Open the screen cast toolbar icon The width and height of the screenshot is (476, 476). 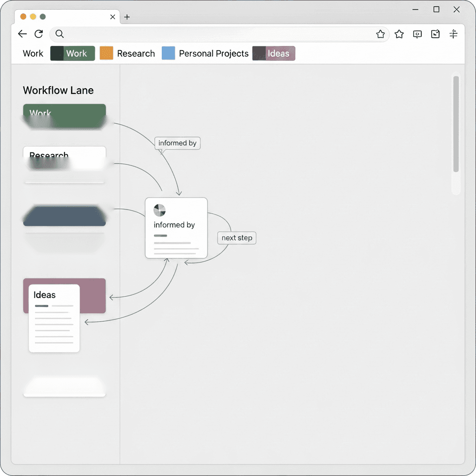click(x=417, y=34)
